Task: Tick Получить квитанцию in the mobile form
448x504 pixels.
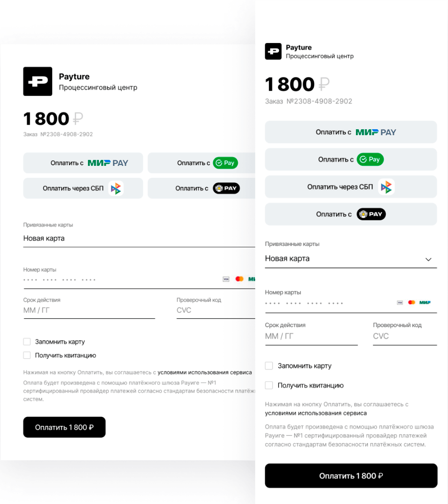Action: (x=269, y=385)
